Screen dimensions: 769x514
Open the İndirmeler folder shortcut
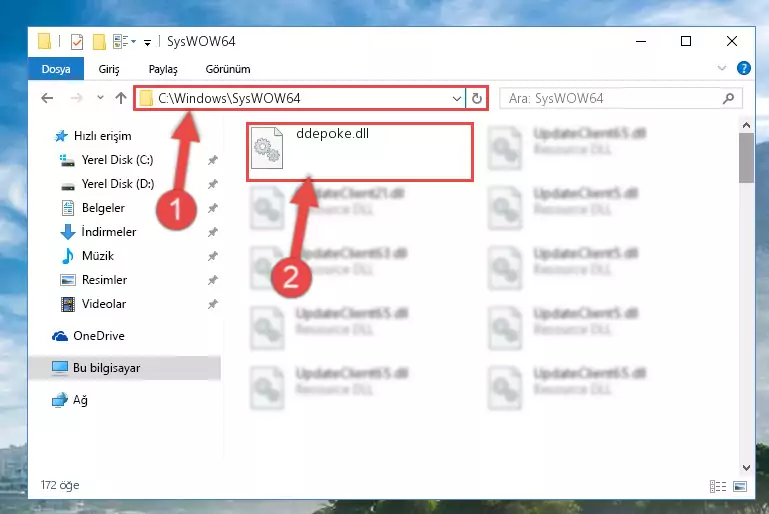pos(108,232)
